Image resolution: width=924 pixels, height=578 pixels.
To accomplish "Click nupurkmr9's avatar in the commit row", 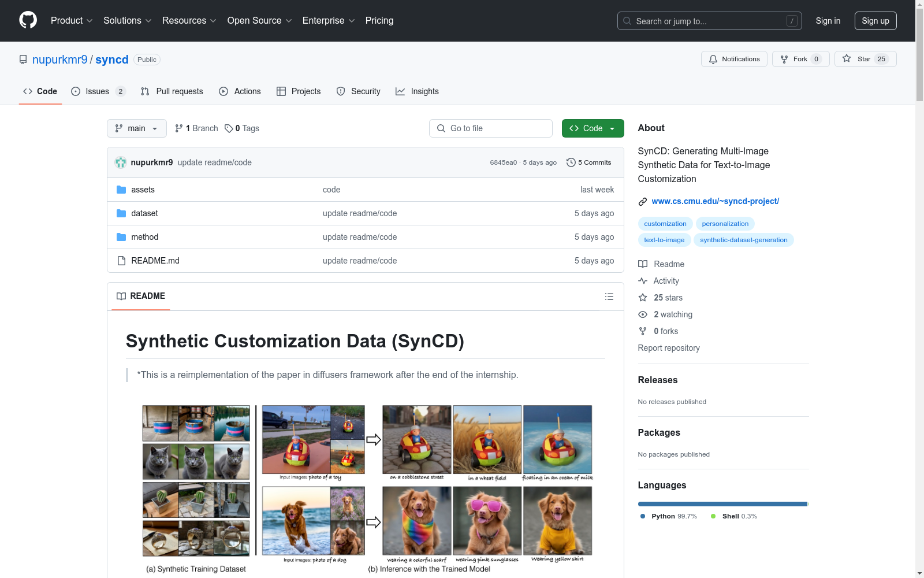I will (121, 162).
